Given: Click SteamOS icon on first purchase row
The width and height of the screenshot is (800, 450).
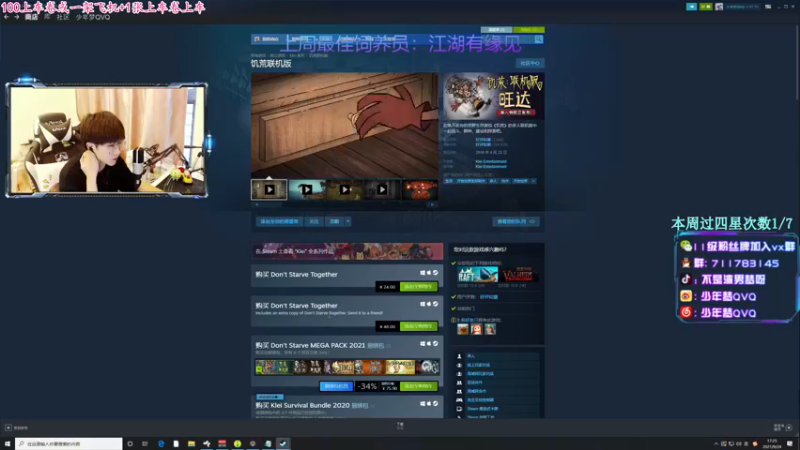Looking at the screenshot, I should (x=435, y=273).
